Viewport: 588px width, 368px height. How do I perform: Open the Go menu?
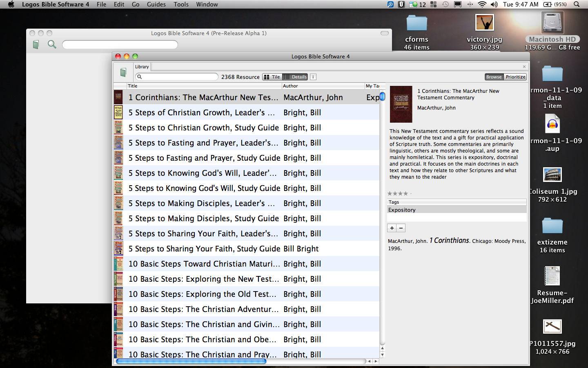click(x=136, y=4)
